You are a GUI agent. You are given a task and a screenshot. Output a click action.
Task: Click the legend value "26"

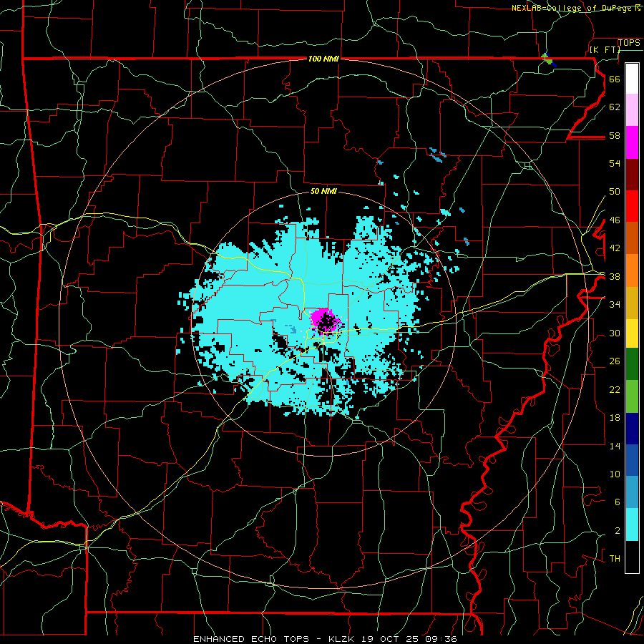point(615,361)
